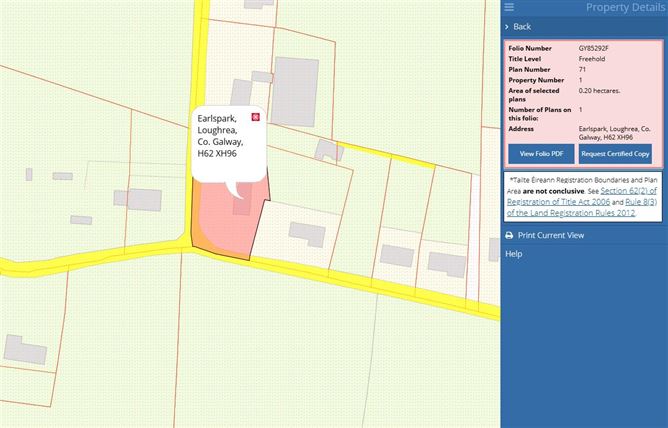The image size is (668, 428).
Task: Open View Folio PDF
Action: click(x=541, y=154)
